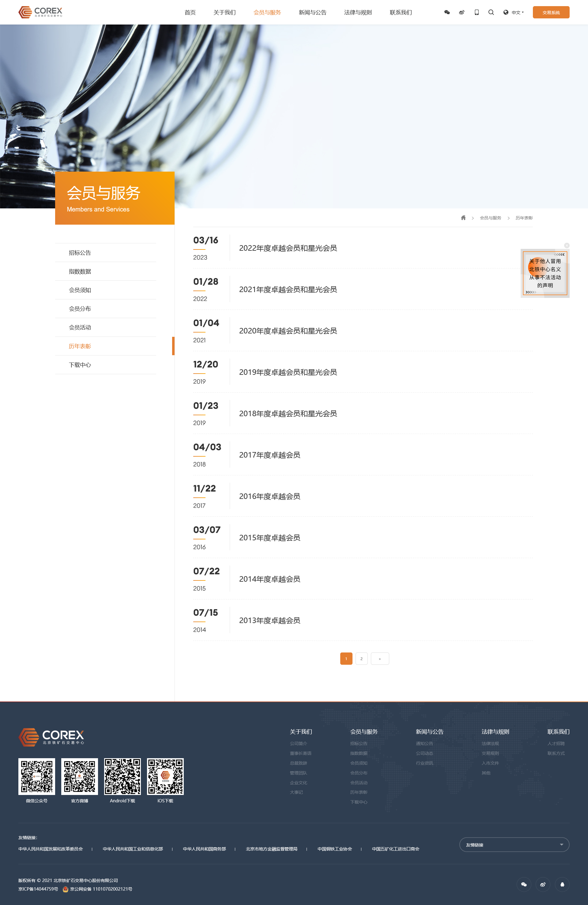The width and height of the screenshot is (588, 905).
Task: Click the round Weibo icon in footer
Action: click(x=543, y=884)
